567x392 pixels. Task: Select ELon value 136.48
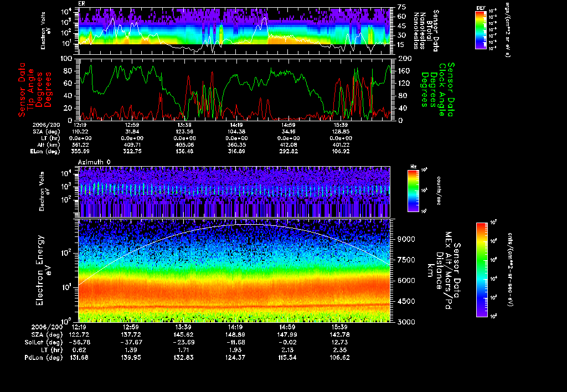pos(184,151)
